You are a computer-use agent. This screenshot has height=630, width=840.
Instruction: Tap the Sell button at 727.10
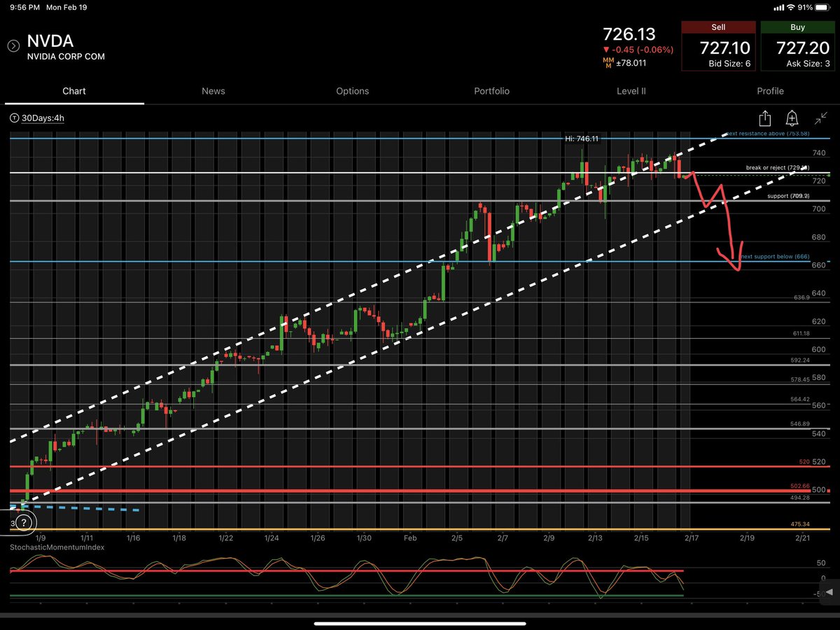pos(720,45)
